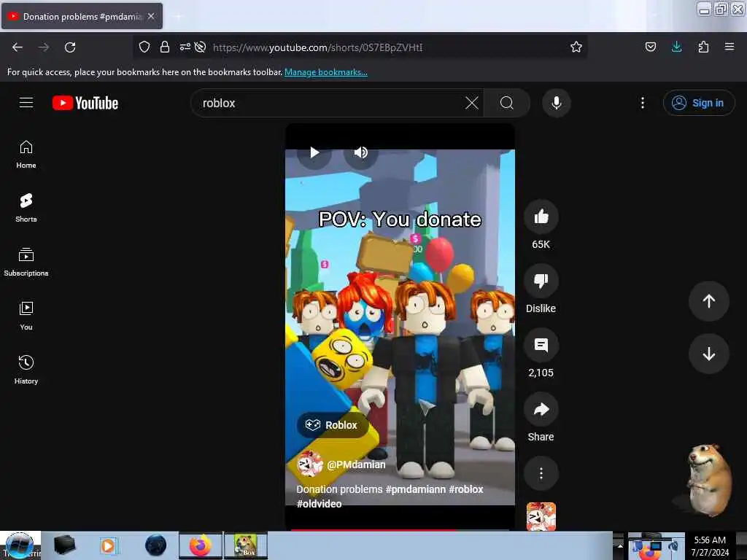747x560 pixels.
Task: Open the 2,105 comments
Action: pyautogui.click(x=541, y=345)
